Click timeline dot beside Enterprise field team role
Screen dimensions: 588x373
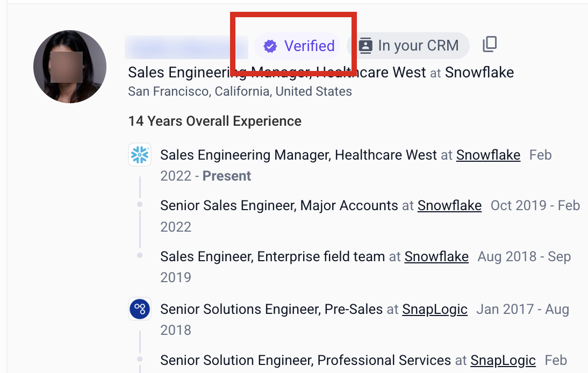[140, 256]
